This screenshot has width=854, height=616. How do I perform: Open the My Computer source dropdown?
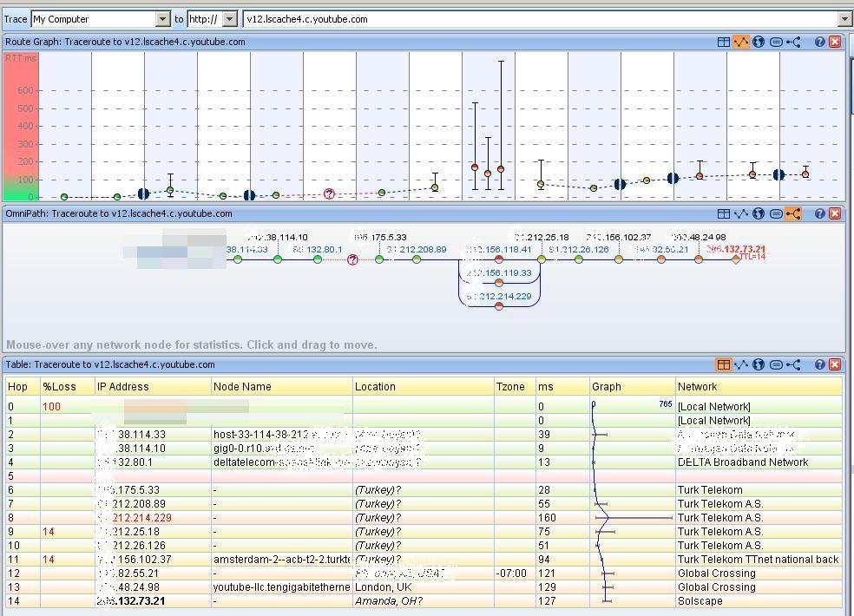coord(163,19)
